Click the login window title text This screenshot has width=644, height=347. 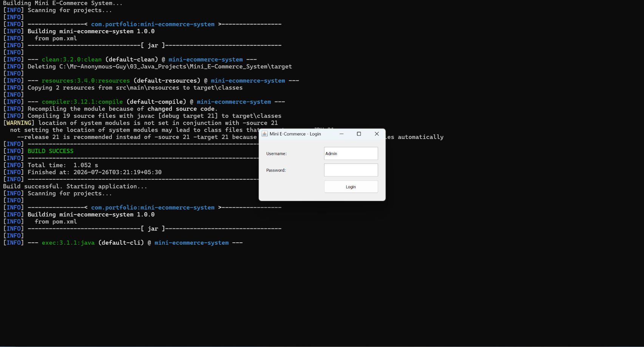tap(295, 134)
